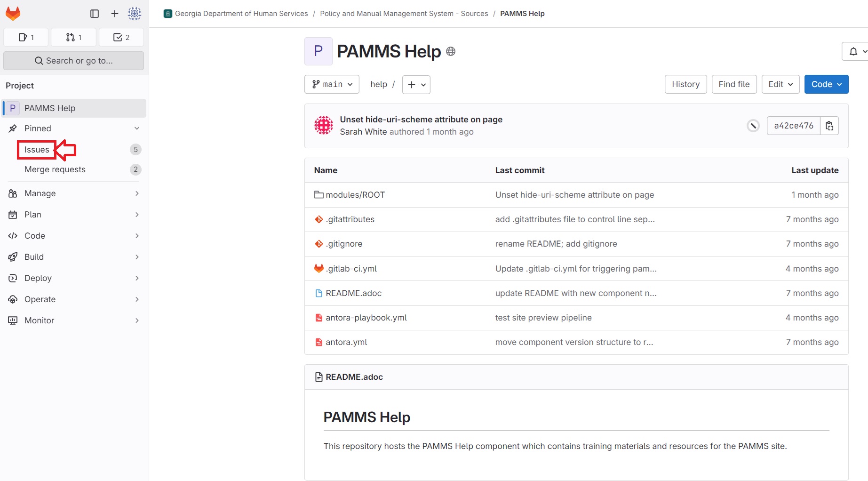The image size is (868, 481).
Task: Open Policy and Manual Management System breadcrumb
Action: tap(404, 14)
